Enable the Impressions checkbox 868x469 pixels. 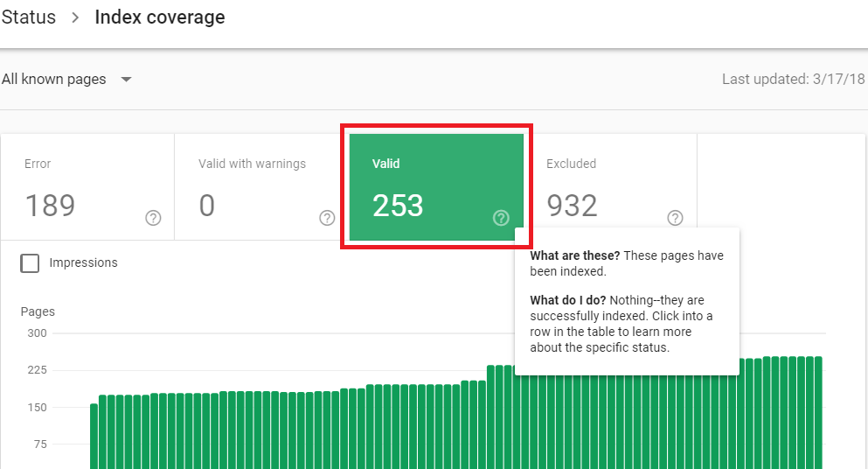coord(30,262)
